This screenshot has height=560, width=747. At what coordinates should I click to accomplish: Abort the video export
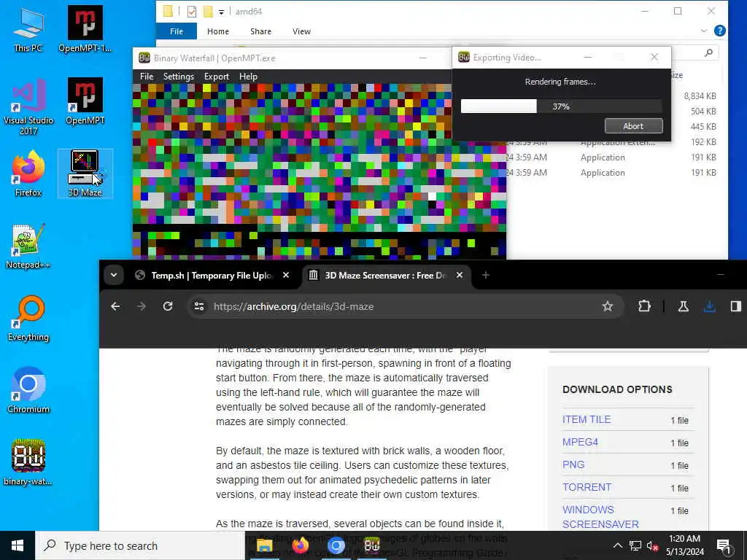(633, 125)
